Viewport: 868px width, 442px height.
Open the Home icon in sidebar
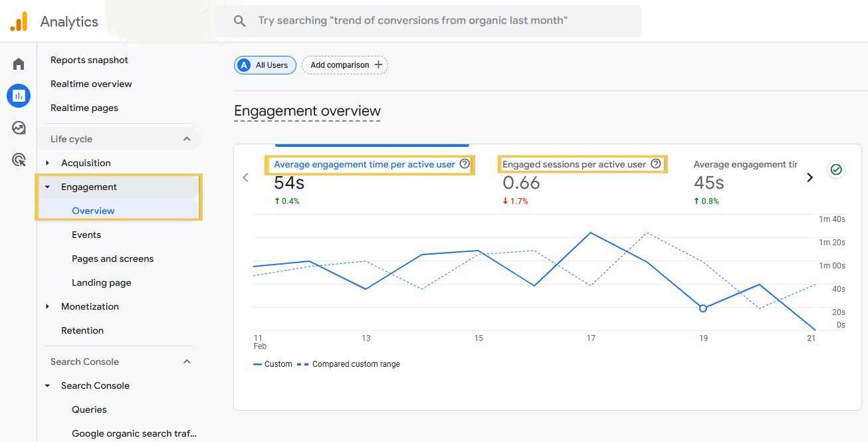coord(19,64)
